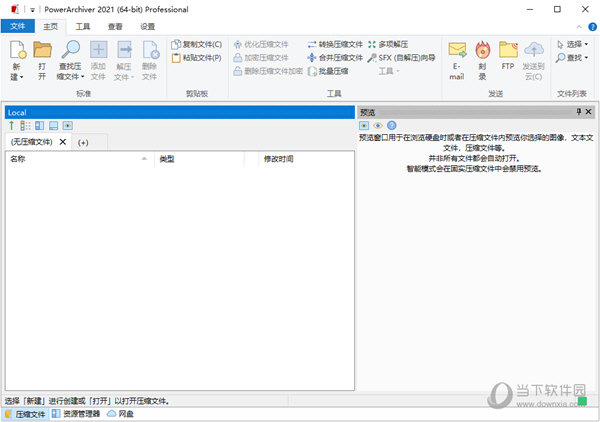Viewport: 600px width, 422px height.
Task: Switch to the 工具 ribbon tab
Action: pyautogui.click(x=83, y=26)
